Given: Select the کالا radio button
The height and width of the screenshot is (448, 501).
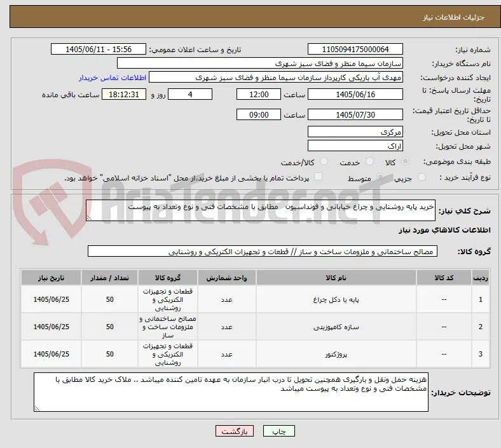Looking at the screenshot, I should (x=405, y=161).
